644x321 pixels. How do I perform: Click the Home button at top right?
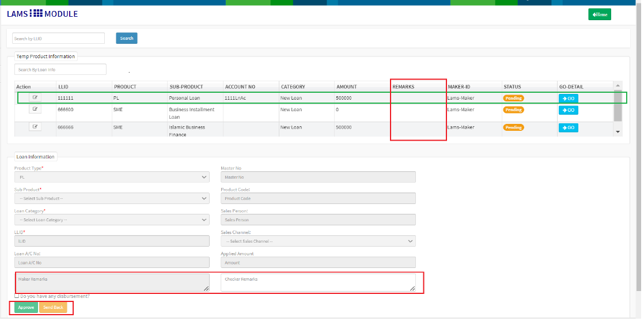[x=599, y=14]
